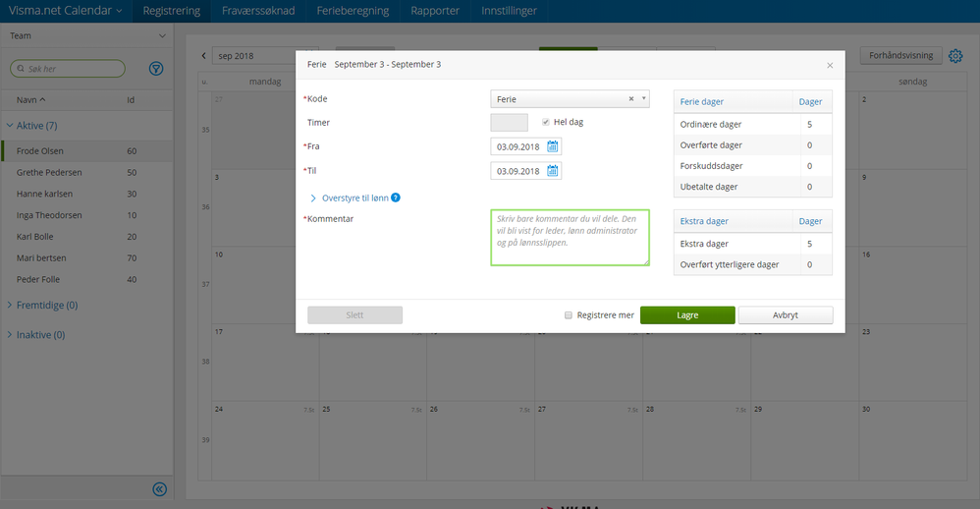Open the Visma.net Calendar app menu
Screen dimensions: 980x509
[65, 11]
